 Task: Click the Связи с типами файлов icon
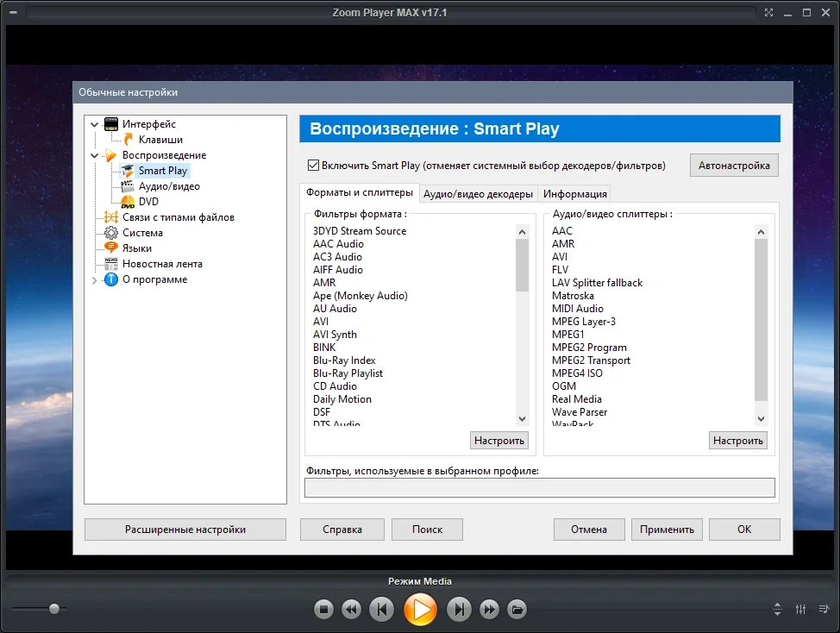pyautogui.click(x=111, y=217)
